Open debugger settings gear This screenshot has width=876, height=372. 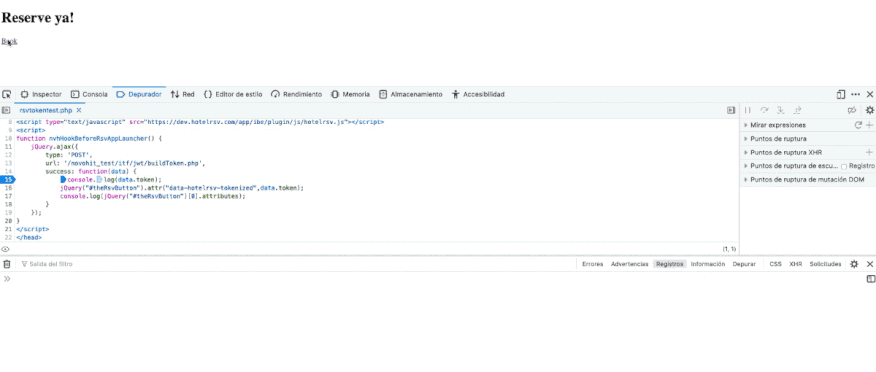[x=869, y=111]
